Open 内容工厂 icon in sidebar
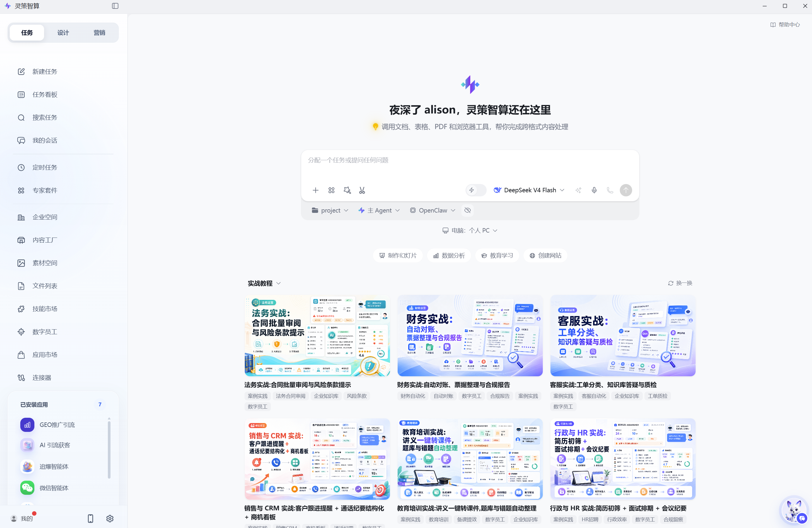 tap(21, 240)
